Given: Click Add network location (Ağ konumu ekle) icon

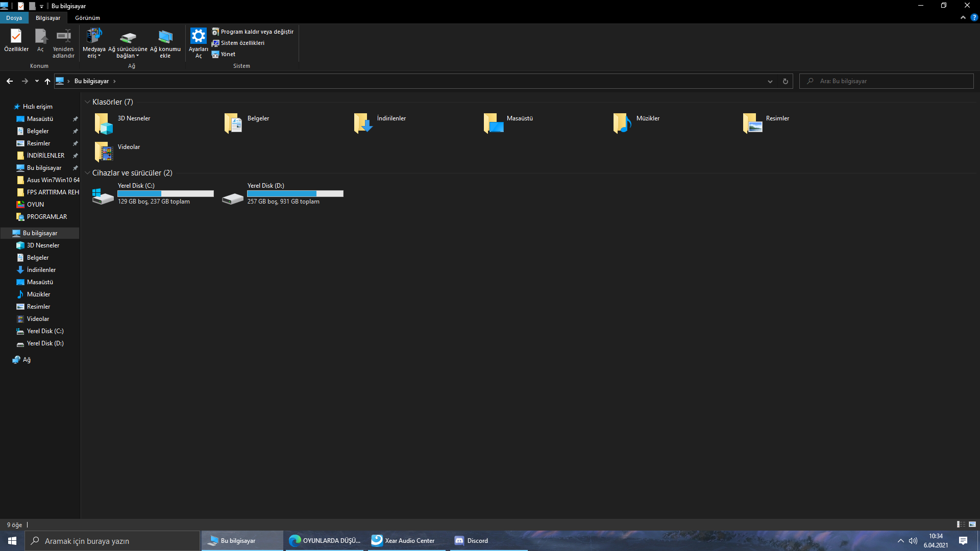Looking at the screenshot, I should (165, 37).
